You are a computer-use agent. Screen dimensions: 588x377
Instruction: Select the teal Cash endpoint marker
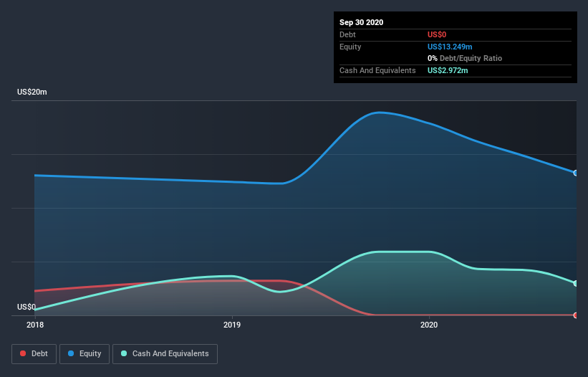point(576,283)
